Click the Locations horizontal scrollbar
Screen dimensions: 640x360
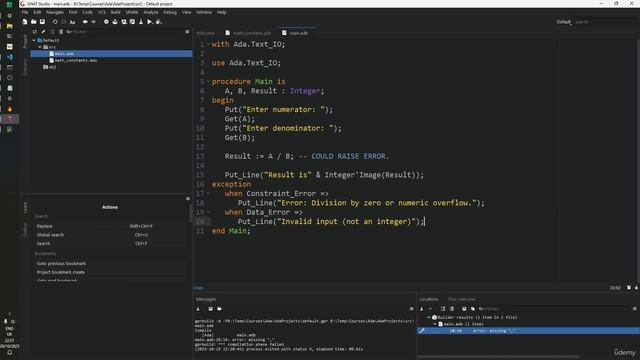498,357
